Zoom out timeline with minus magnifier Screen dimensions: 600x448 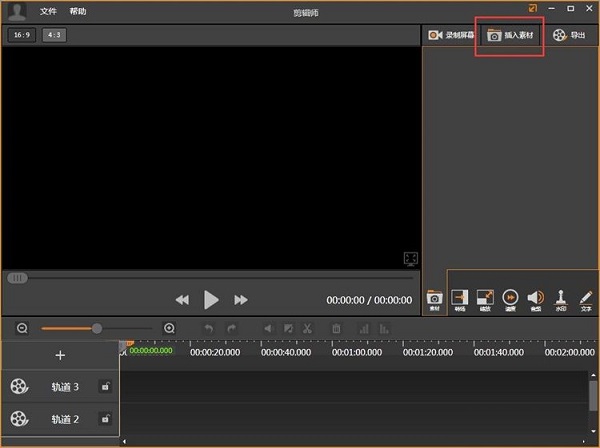click(x=22, y=328)
